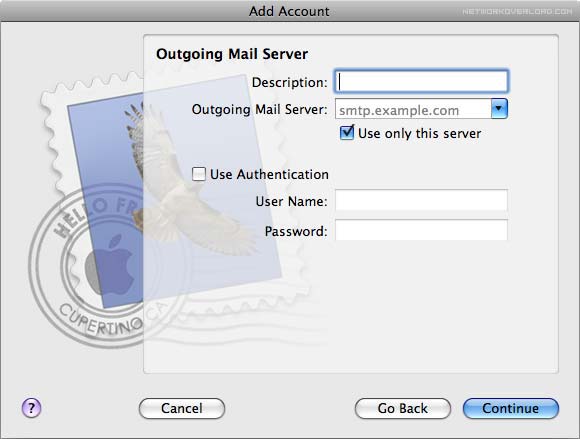Open help with the purple question mark icon

(31, 408)
